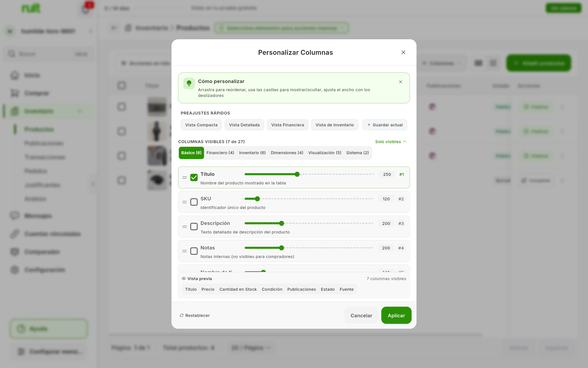This screenshot has width=588, height=368.
Task: Click the #1 order badge for Título
Action: point(401,174)
